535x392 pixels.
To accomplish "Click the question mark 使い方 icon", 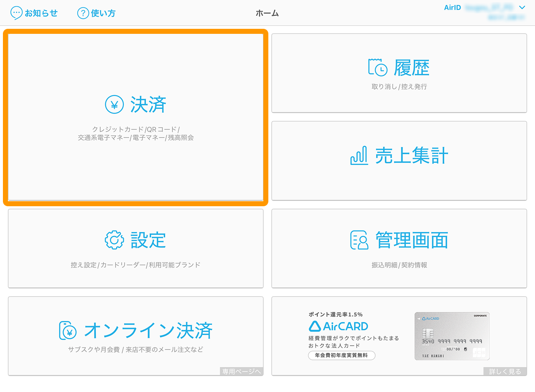I will [83, 13].
